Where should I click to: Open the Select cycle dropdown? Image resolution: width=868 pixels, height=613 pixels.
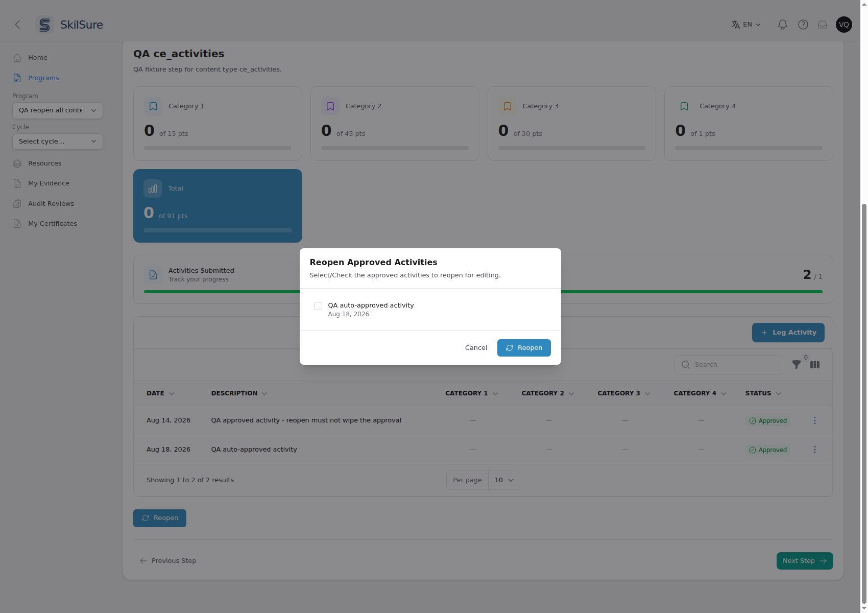pyautogui.click(x=58, y=142)
